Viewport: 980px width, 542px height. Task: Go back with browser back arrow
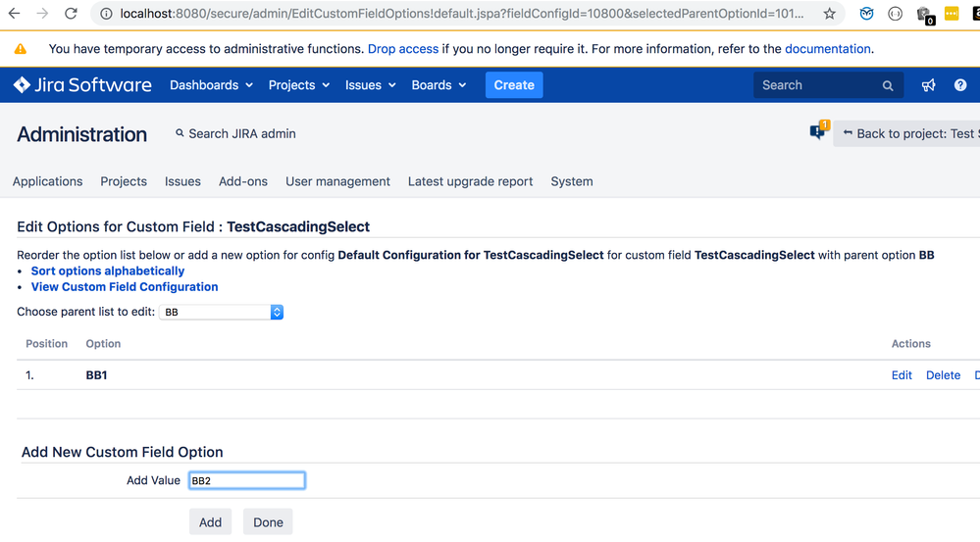coord(14,13)
